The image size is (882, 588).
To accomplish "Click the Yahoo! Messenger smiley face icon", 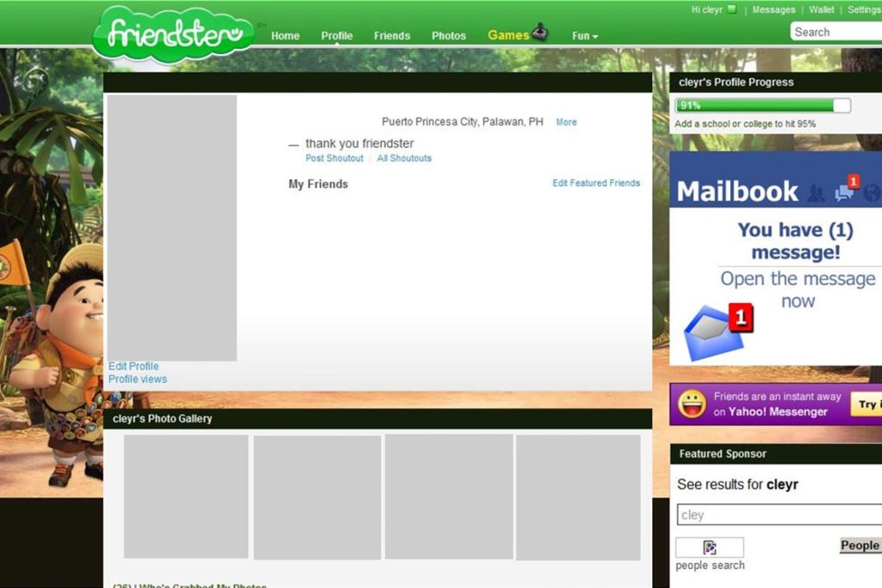I will [x=692, y=404].
